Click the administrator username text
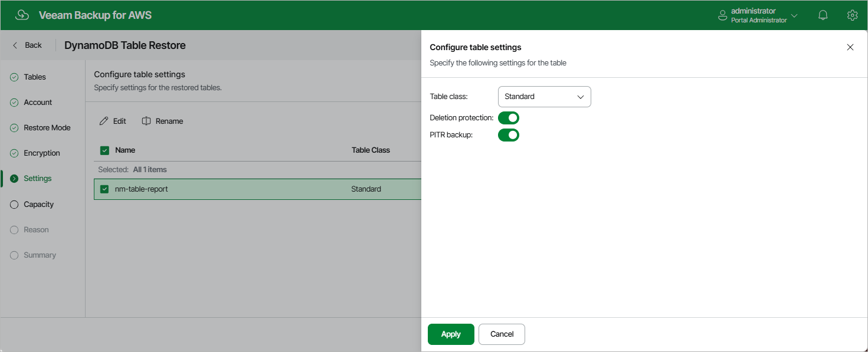Image resolution: width=868 pixels, height=352 pixels. [x=753, y=11]
